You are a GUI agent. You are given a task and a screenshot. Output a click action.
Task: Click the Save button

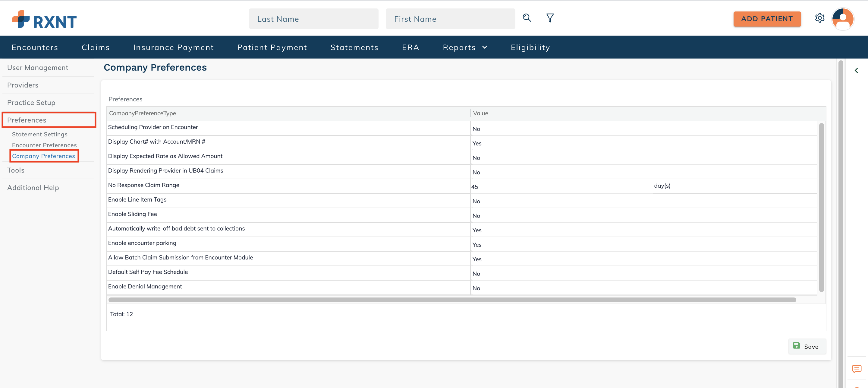(x=807, y=346)
